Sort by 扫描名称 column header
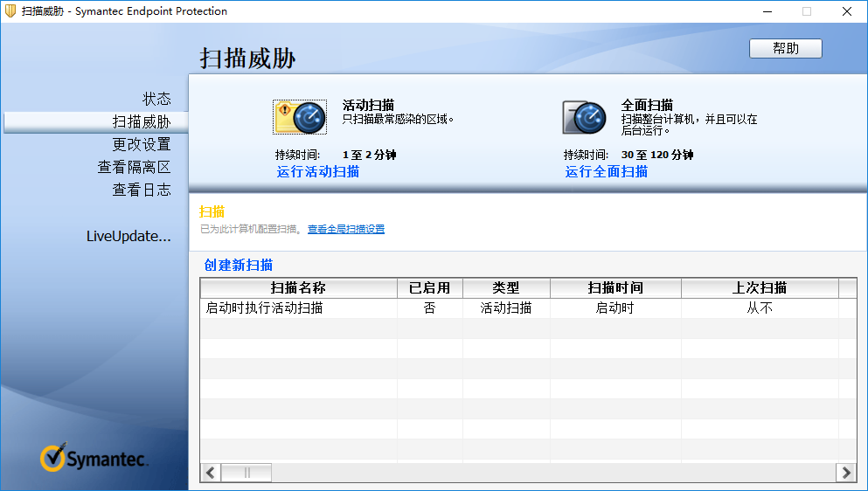This screenshot has width=868, height=491. 298,287
